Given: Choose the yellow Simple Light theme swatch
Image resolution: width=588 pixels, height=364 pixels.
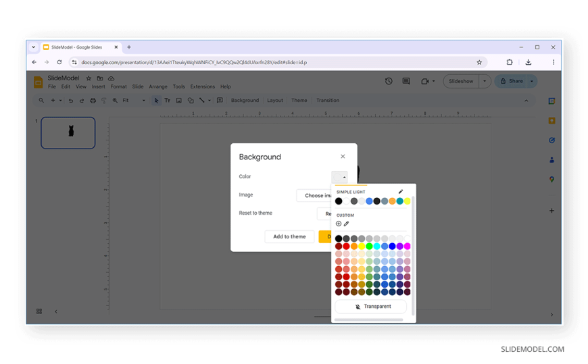Looking at the screenshot, I should (x=408, y=201).
